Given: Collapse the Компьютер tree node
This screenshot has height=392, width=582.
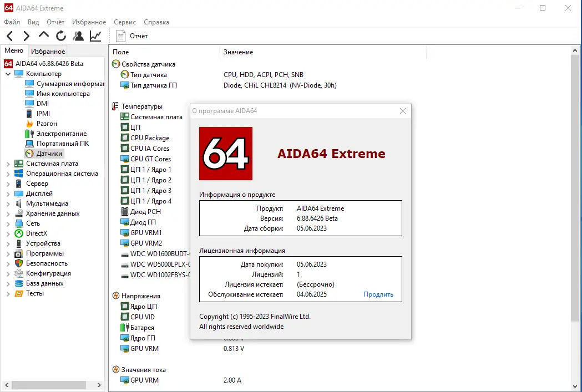Looking at the screenshot, I should (x=8, y=74).
